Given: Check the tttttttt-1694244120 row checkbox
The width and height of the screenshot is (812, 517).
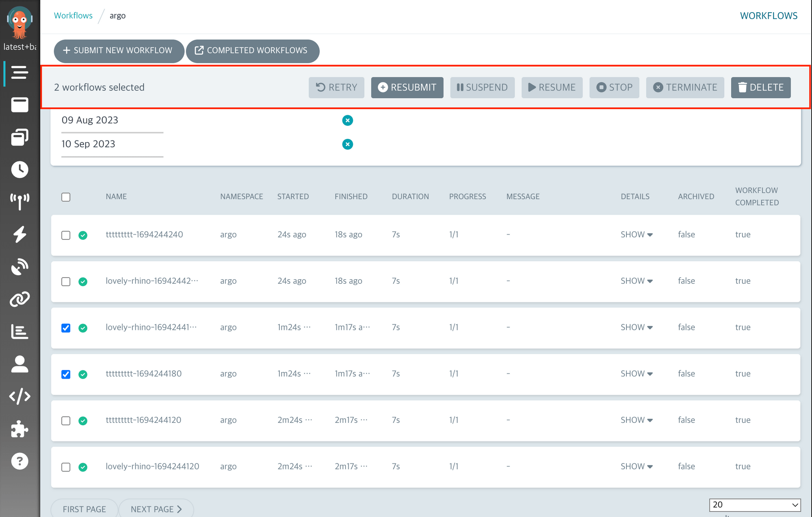Looking at the screenshot, I should pyautogui.click(x=66, y=421).
